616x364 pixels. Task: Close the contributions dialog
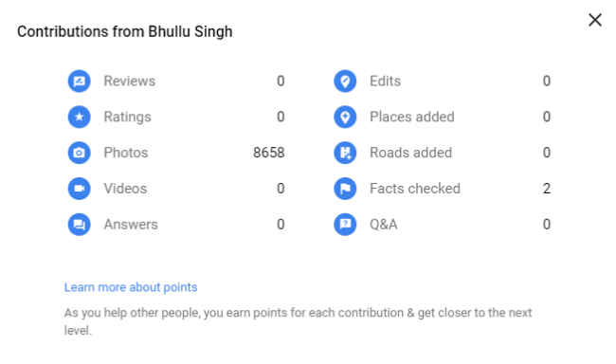point(595,20)
